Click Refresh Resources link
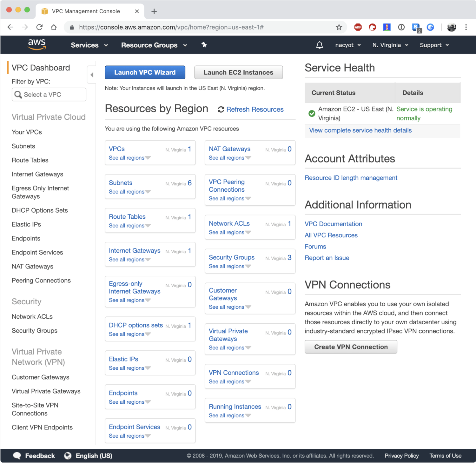Viewport: 476px width, 463px height. tap(255, 109)
